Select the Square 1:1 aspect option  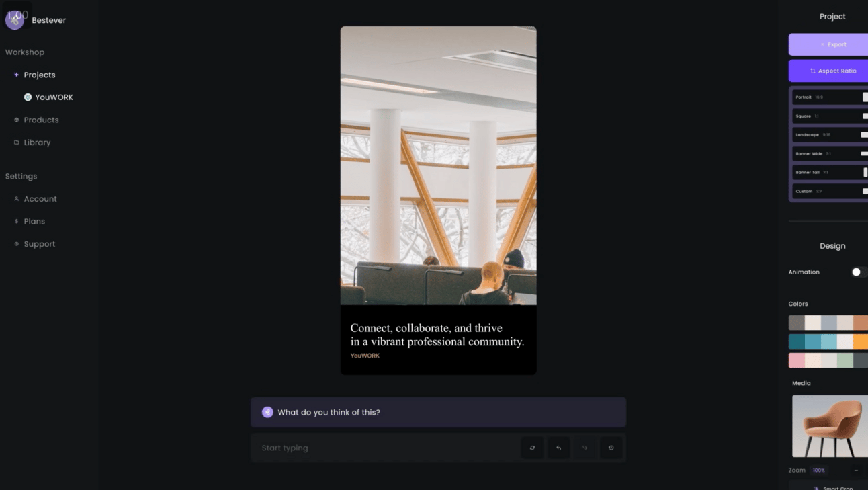(830, 116)
